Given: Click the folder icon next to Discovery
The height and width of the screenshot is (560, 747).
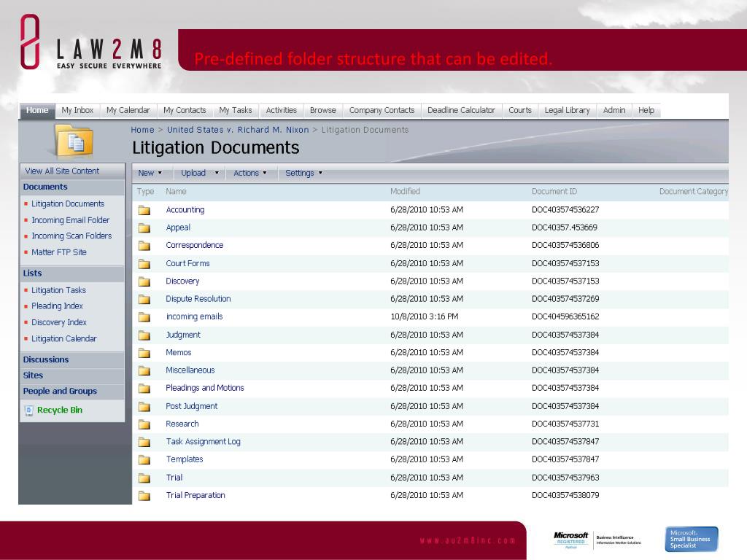Looking at the screenshot, I should (144, 281).
